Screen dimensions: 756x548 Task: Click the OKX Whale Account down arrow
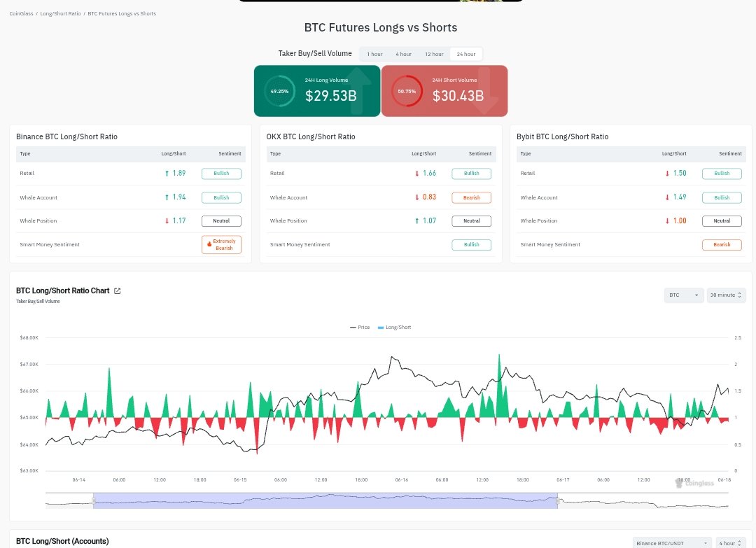click(x=417, y=197)
